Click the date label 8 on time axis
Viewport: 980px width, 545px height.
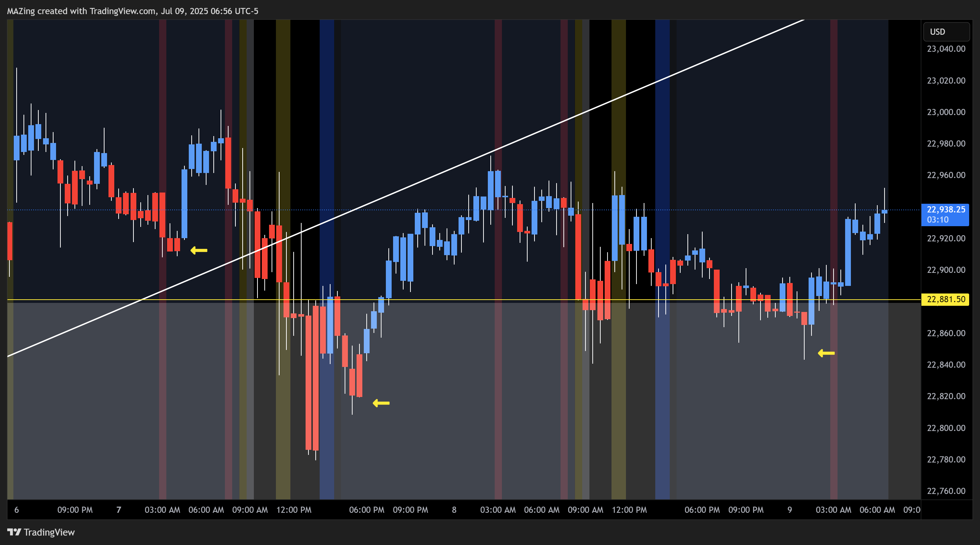(454, 510)
